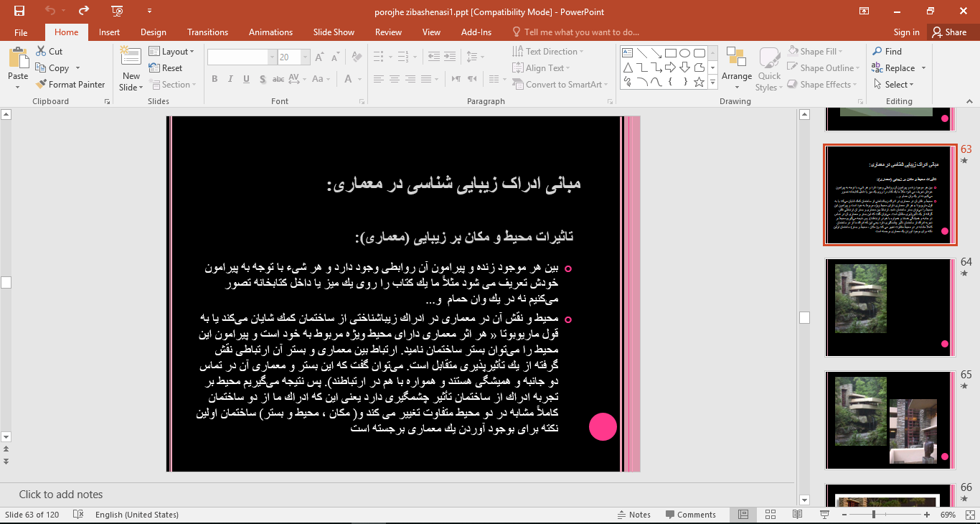Switch to the Slide Show tab
The image size is (980, 524).
point(334,32)
